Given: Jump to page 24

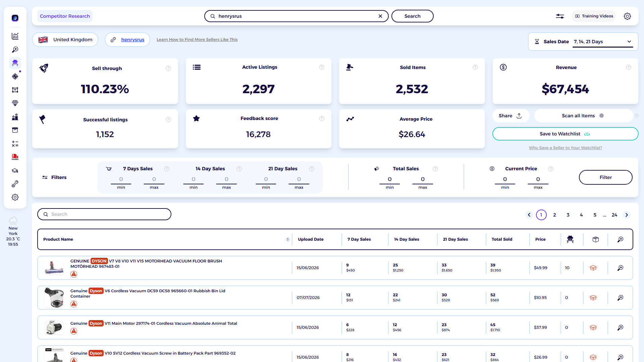Looking at the screenshot, I should (x=614, y=215).
